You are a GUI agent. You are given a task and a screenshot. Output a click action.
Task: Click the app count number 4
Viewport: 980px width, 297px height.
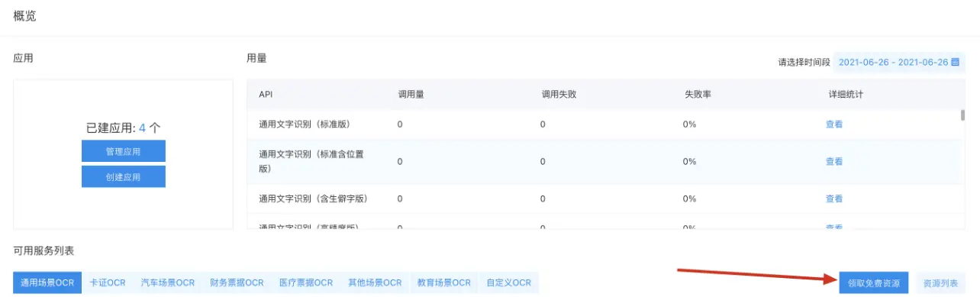tap(143, 128)
